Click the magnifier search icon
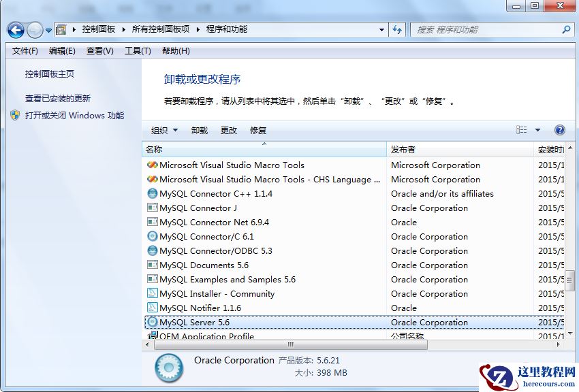 click(566, 29)
